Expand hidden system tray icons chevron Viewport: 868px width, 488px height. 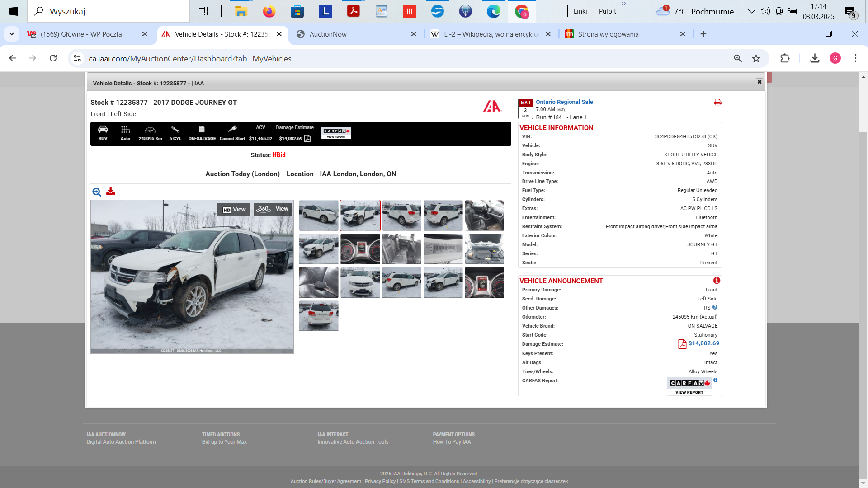click(751, 11)
